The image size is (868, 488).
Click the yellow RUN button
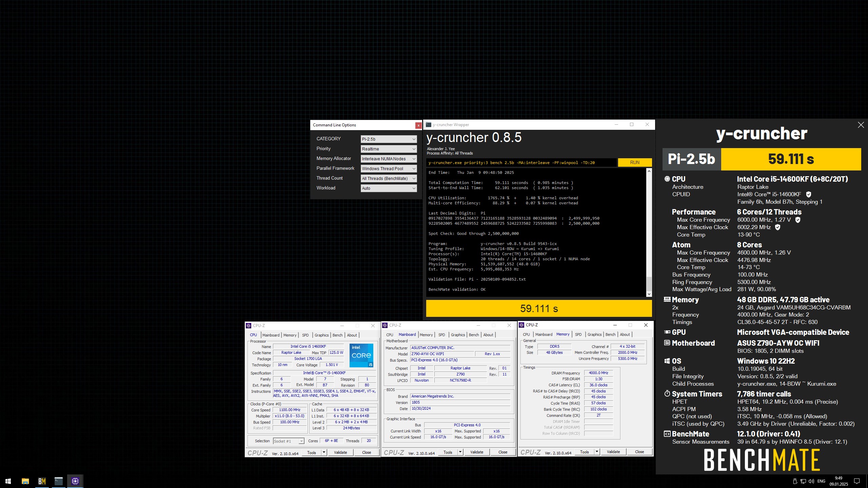tap(635, 163)
